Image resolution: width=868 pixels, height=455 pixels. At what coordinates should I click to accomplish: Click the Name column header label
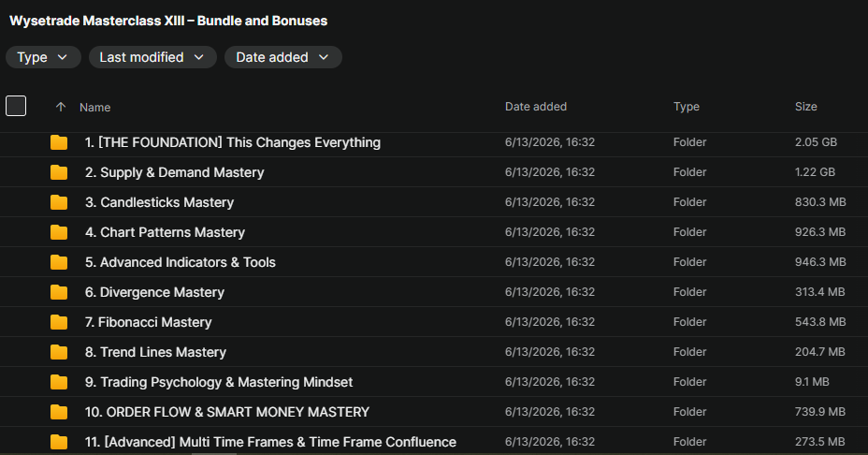94,108
